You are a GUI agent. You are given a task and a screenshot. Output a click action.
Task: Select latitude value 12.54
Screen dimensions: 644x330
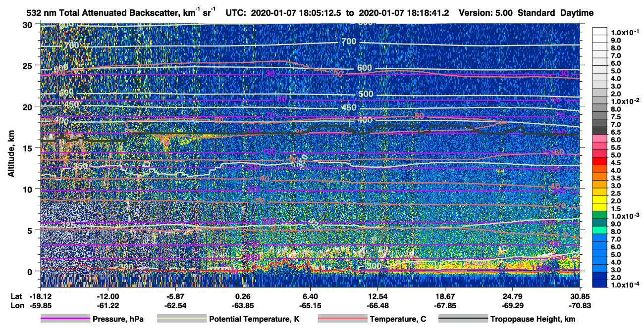pyautogui.click(x=378, y=296)
